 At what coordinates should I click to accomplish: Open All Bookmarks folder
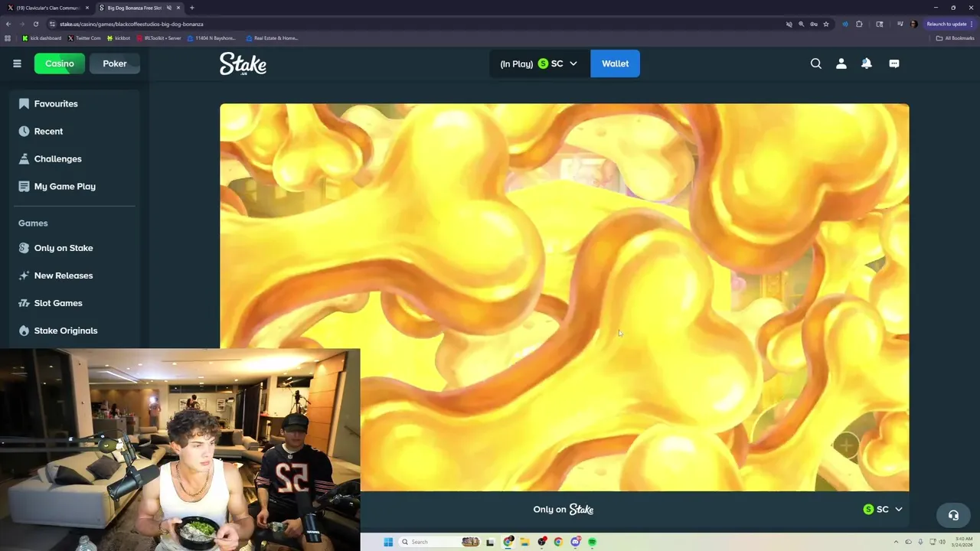955,37
